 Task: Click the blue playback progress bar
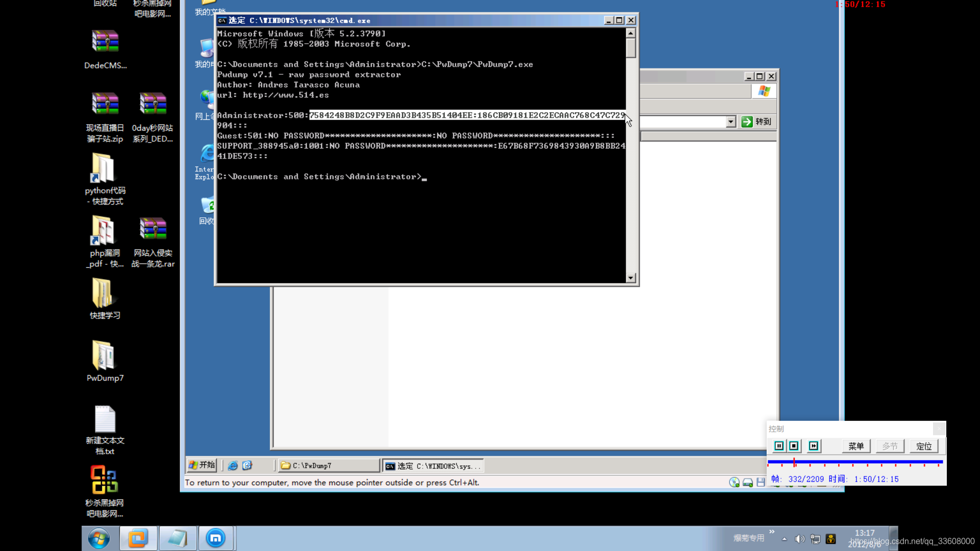(855, 462)
